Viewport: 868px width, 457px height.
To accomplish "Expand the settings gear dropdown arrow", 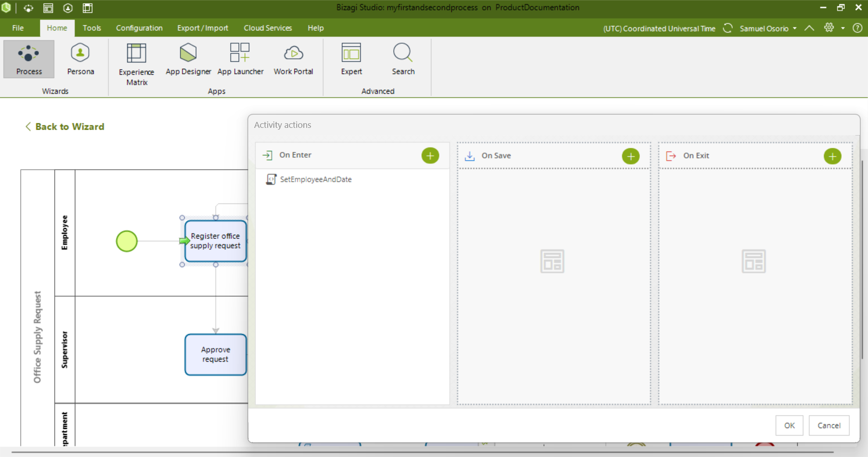I will pos(843,28).
